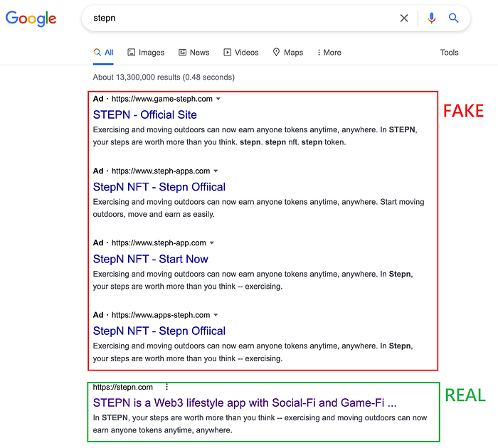Go to the Videos tab
Screen dimensions: 498x448
(x=241, y=53)
